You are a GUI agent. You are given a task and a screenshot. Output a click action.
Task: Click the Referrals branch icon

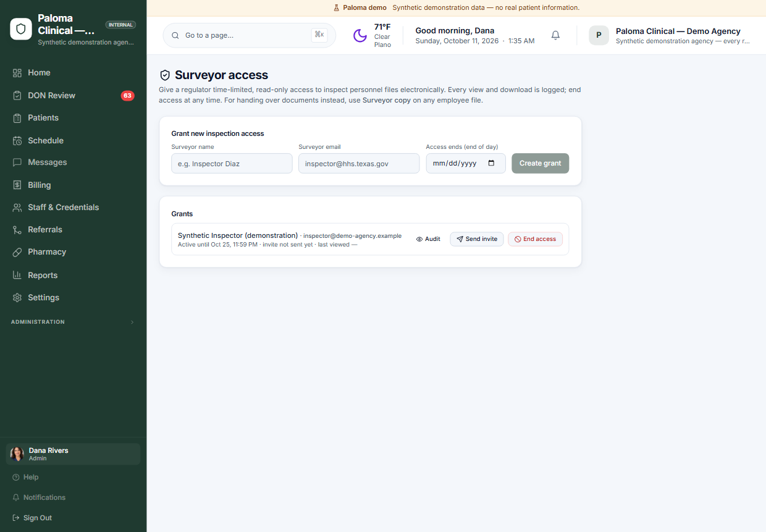point(17,230)
